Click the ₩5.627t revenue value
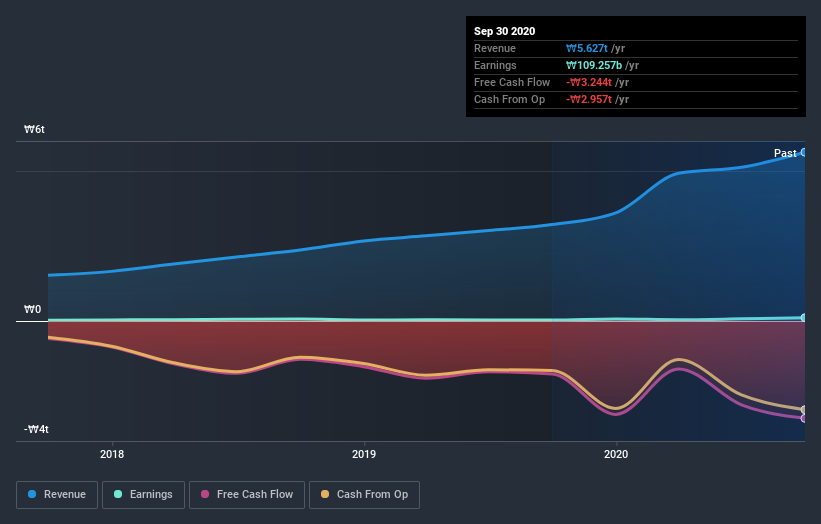This screenshot has height=524, width=821. (586, 48)
